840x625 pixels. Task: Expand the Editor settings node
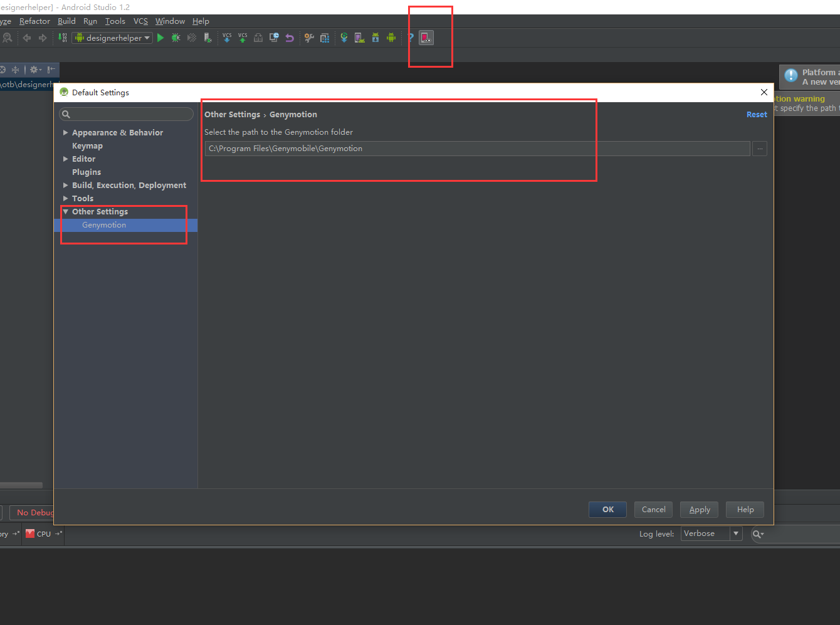point(65,159)
